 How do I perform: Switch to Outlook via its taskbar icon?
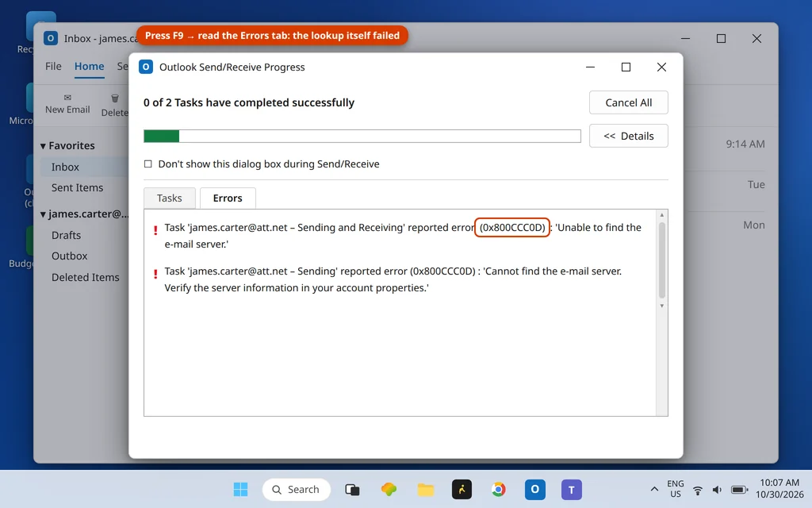(x=535, y=489)
